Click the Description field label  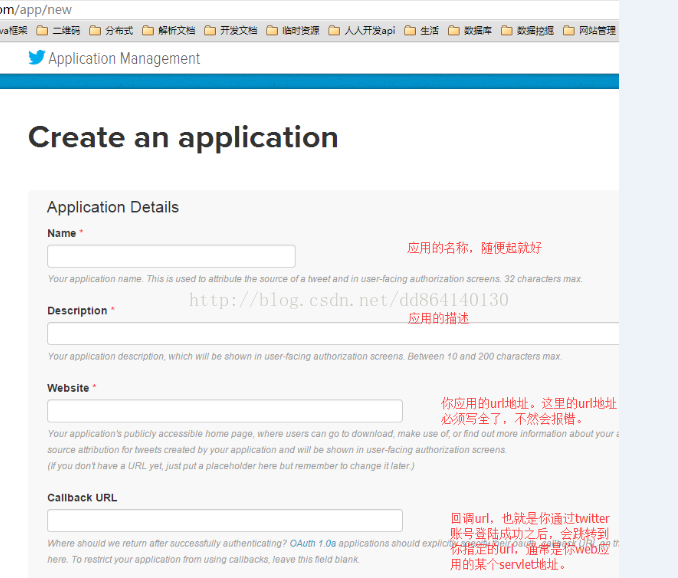click(77, 311)
